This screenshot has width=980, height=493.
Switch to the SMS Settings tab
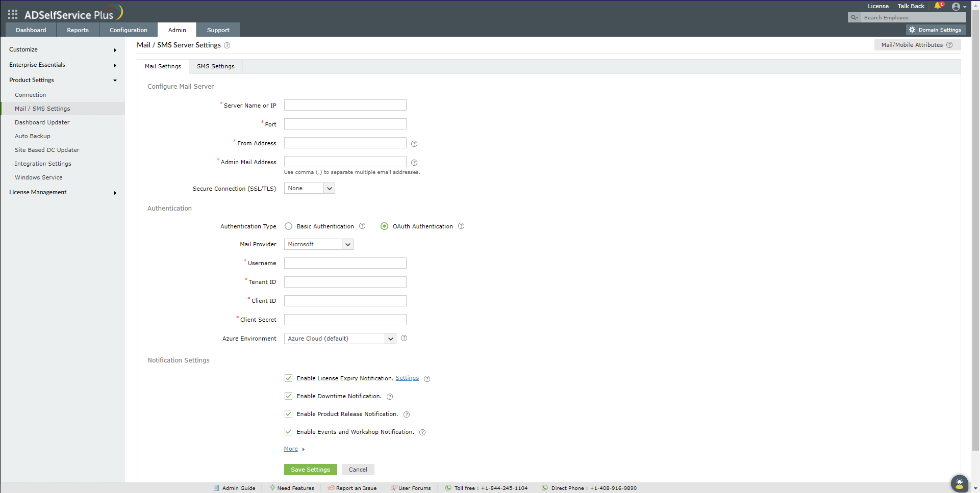215,66
